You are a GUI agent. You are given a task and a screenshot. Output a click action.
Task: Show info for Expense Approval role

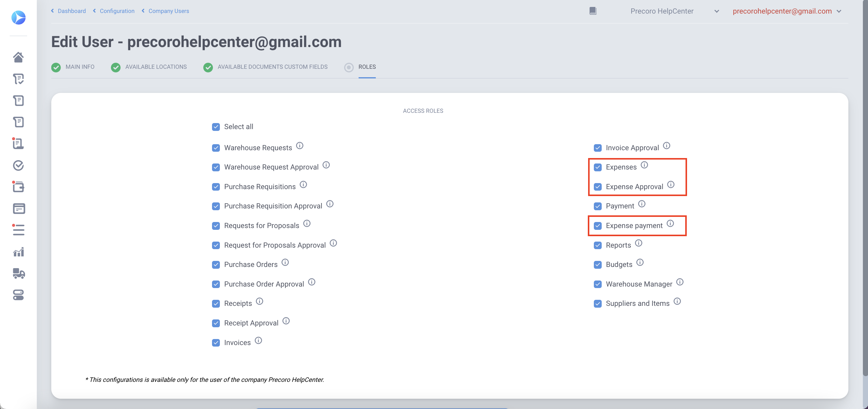(x=671, y=184)
